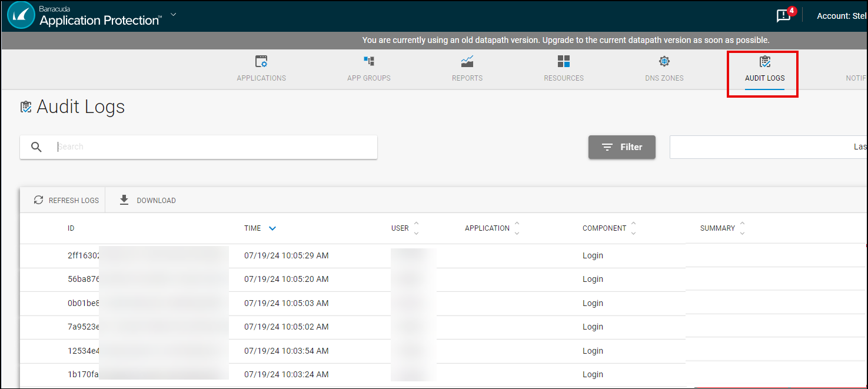Image resolution: width=868 pixels, height=389 pixels.
Task: Click the Barracuda logo icon
Action: (21, 16)
